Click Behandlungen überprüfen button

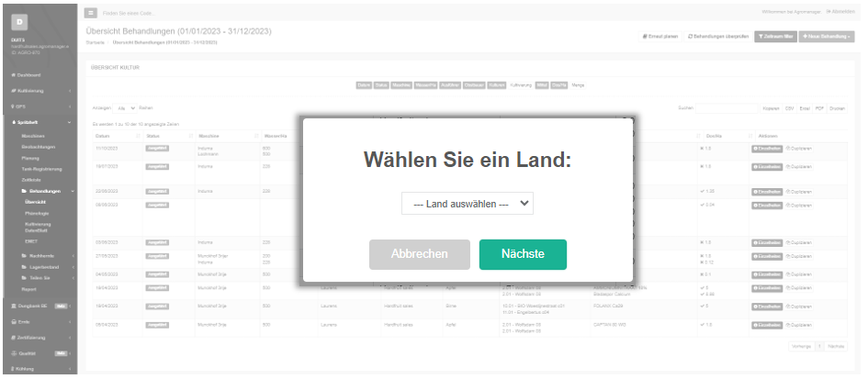tap(718, 37)
